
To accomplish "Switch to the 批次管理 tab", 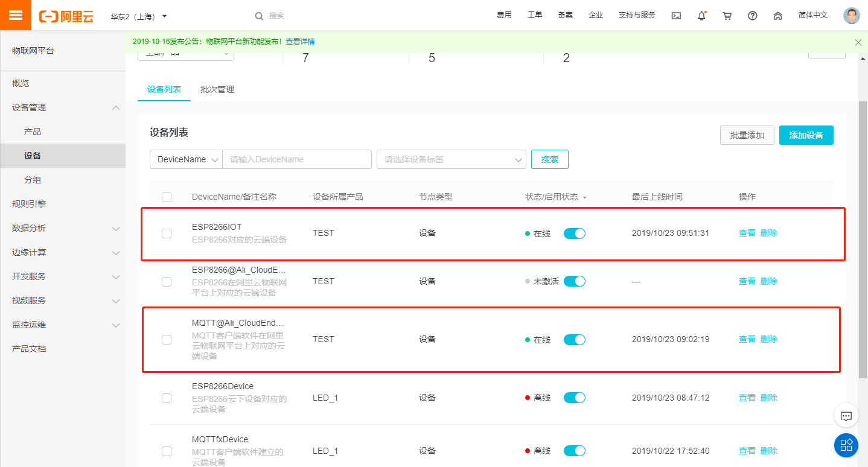I will tap(217, 89).
